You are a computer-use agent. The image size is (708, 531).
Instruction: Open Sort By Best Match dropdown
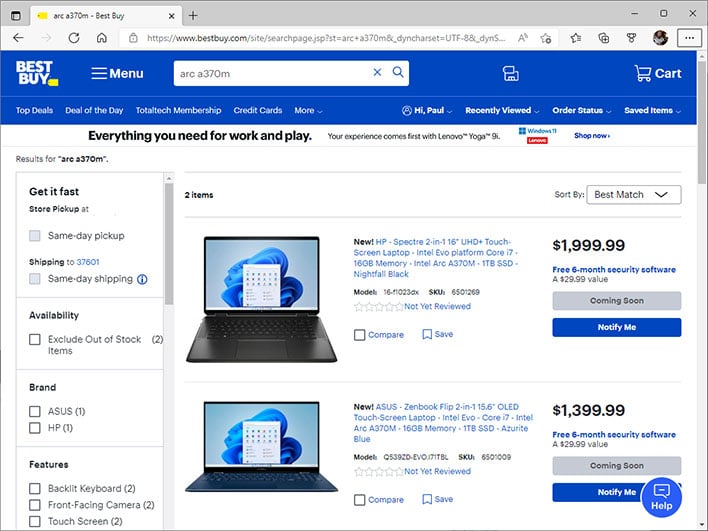click(633, 195)
